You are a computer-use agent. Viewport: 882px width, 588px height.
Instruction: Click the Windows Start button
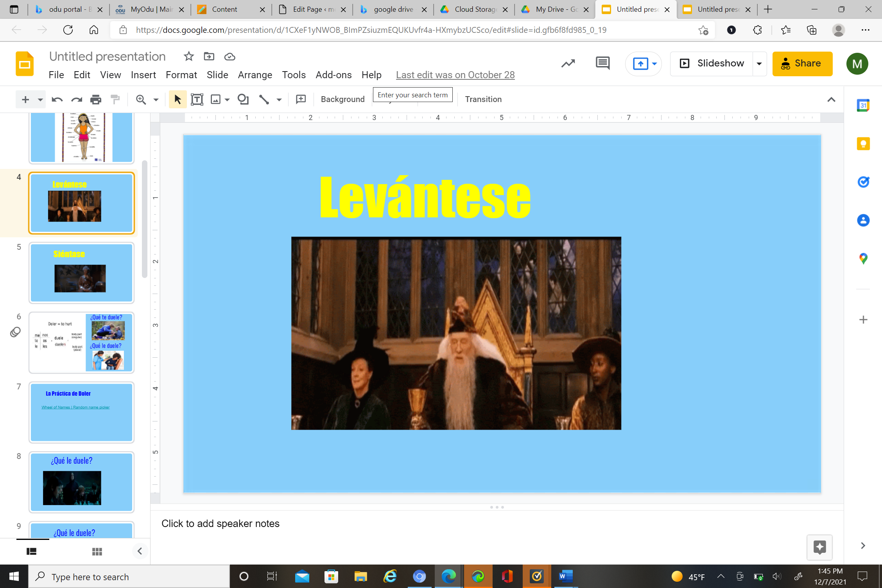click(x=14, y=577)
